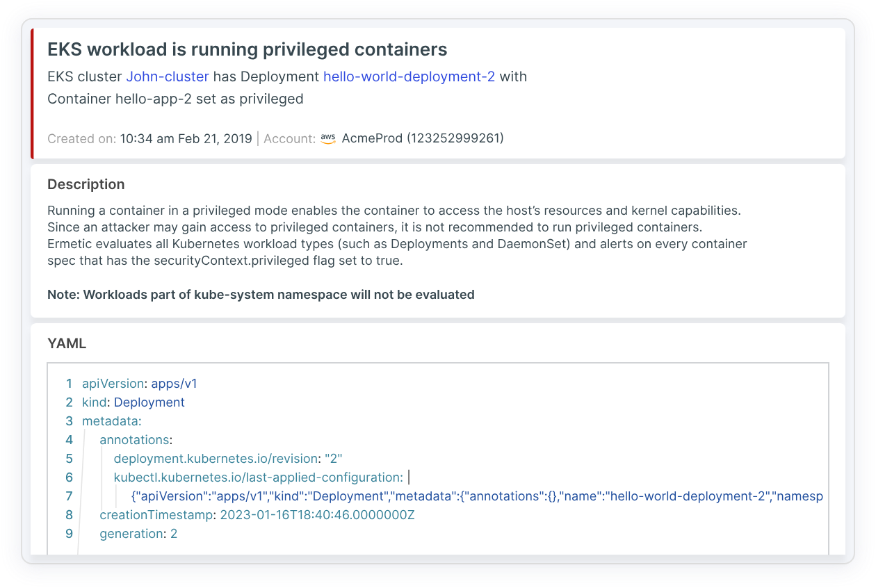Click the account name AcmeProd (123252999261)
The width and height of the screenshot is (876, 588).
point(423,138)
